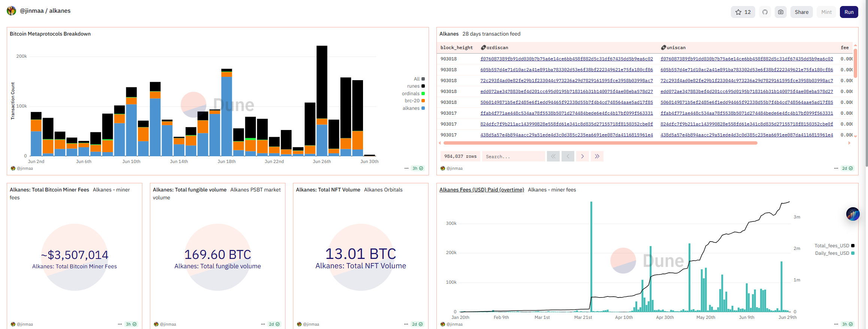
Task: Star this dashboard (12 stars)
Action: point(743,12)
